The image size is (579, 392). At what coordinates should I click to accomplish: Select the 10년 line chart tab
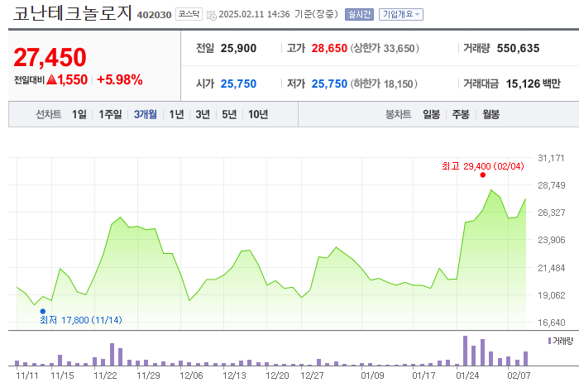click(x=258, y=114)
